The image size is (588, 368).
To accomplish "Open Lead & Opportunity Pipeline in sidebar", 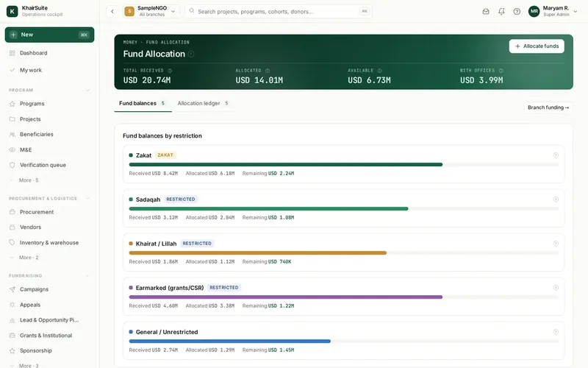I will point(49,320).
